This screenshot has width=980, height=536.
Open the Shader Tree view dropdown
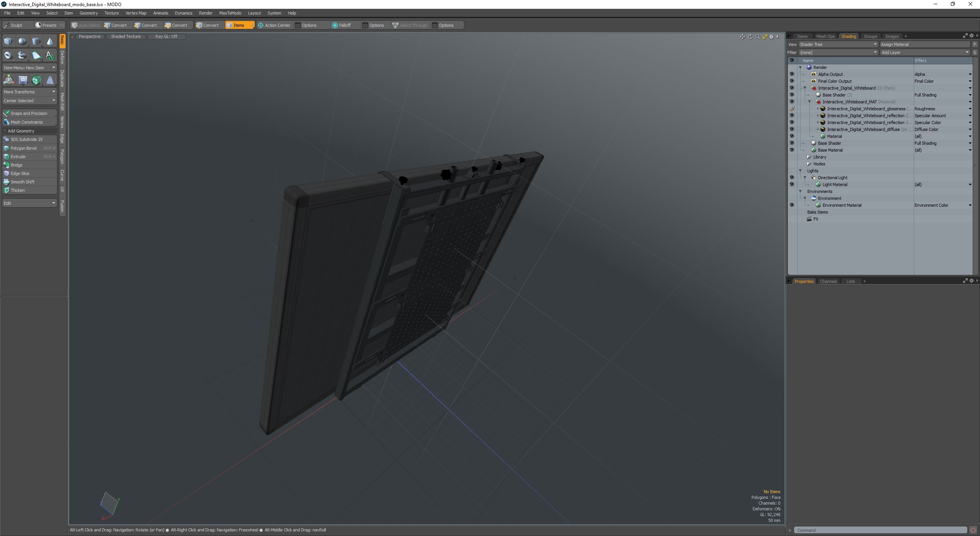(838, 44)
